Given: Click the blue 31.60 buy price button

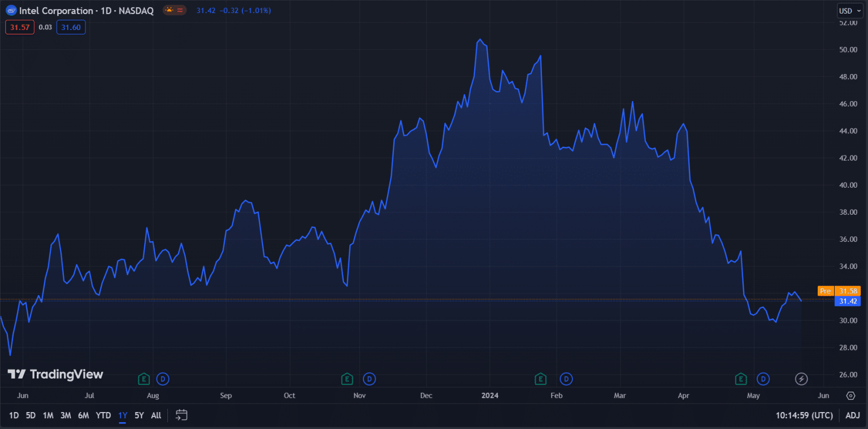Looking at the screenshot, I should pos(71,27).
